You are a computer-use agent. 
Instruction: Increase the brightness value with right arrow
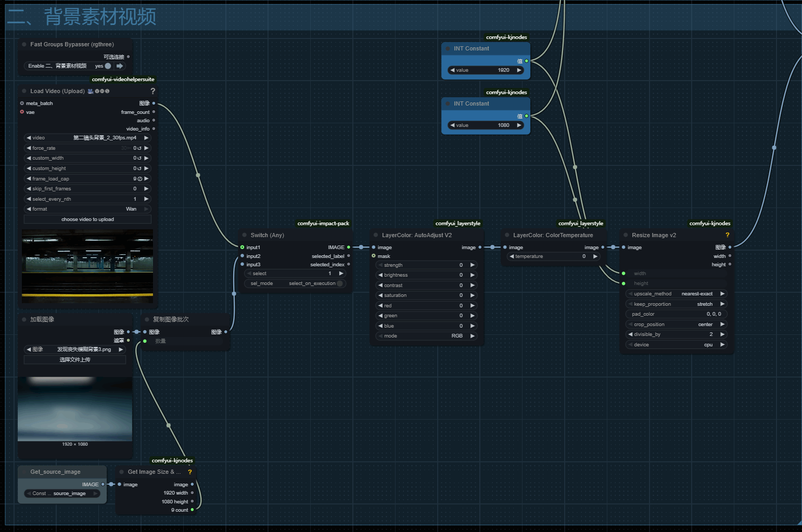click(x=473, y=275)
